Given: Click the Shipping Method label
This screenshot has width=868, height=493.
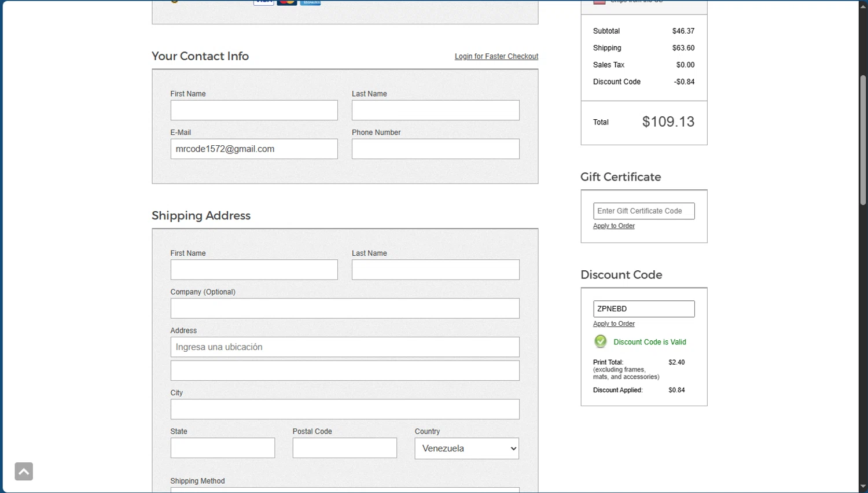Looking at the screenshot, I should tap(197, 481).
